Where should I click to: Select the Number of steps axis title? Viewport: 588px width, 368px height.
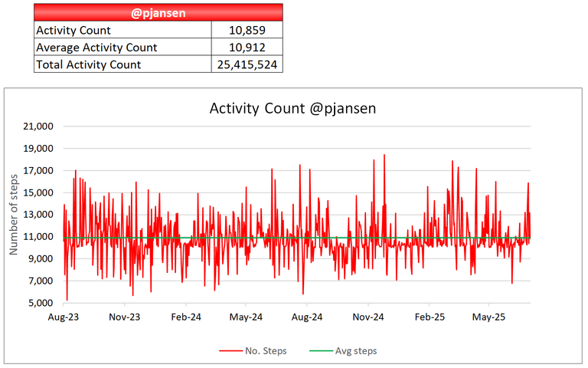14,215
